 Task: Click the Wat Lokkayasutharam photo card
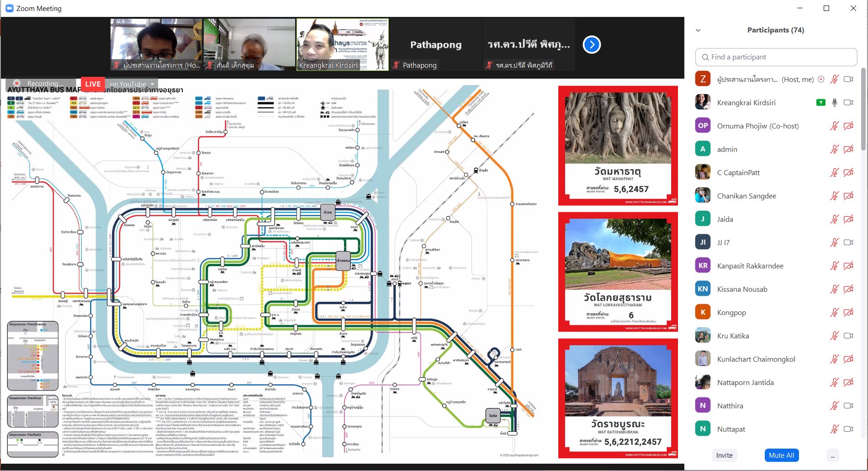618,272
